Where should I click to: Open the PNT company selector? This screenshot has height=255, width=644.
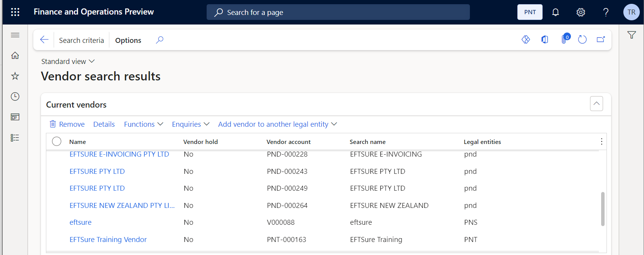[530, 12]
